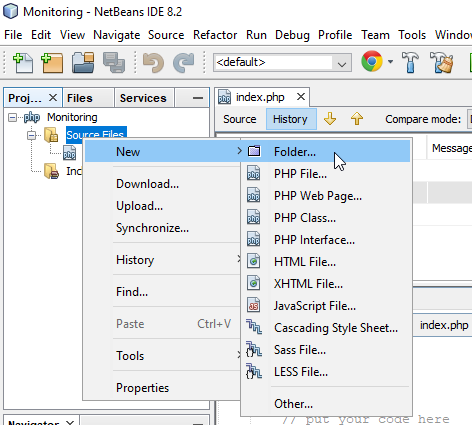Switch to the Services tab
The width and height of the screenshot is (472, 425).
[143, 98]
